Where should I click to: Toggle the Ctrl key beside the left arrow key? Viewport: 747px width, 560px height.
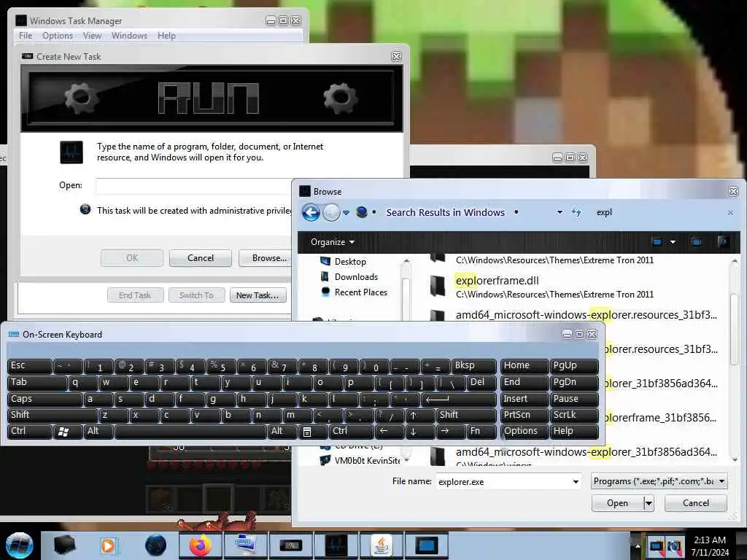pyautogui.click(x=351, y=432)
